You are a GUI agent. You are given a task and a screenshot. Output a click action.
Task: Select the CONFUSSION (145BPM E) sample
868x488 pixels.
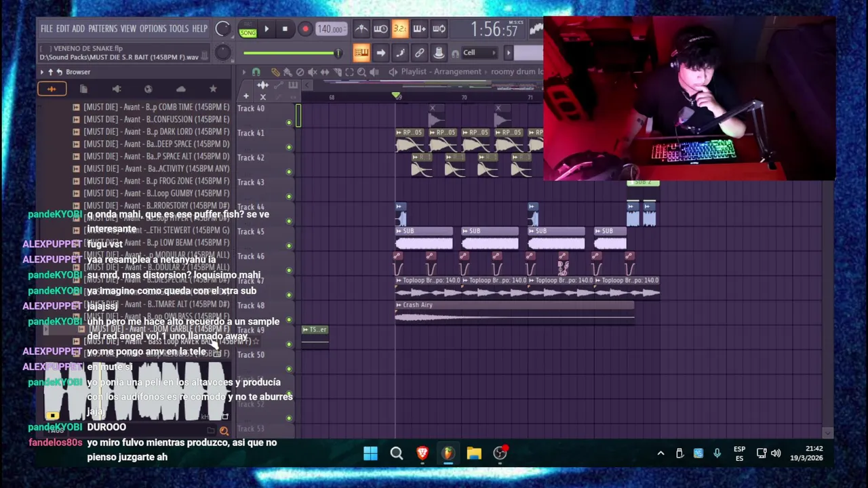pos(151,119)
